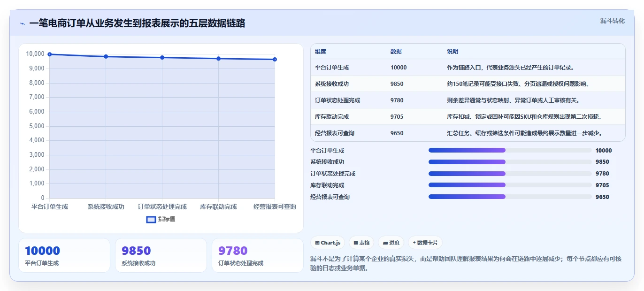Image resolution: width=644 pixels, height=291 pixels.
Task: Click the chart y-axis label 10,000
Action: tap(35, 54)
